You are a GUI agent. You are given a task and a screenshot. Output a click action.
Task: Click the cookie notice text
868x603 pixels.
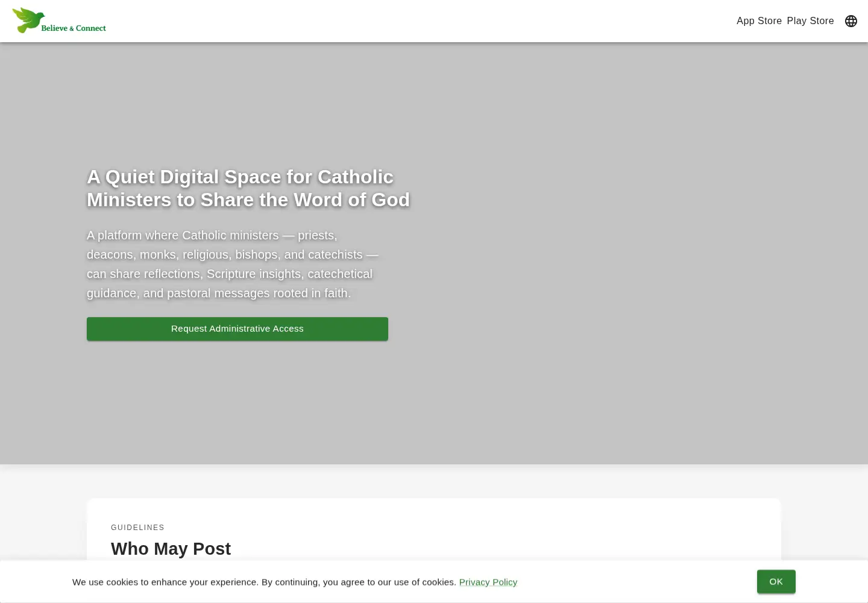tap(264, 582)
